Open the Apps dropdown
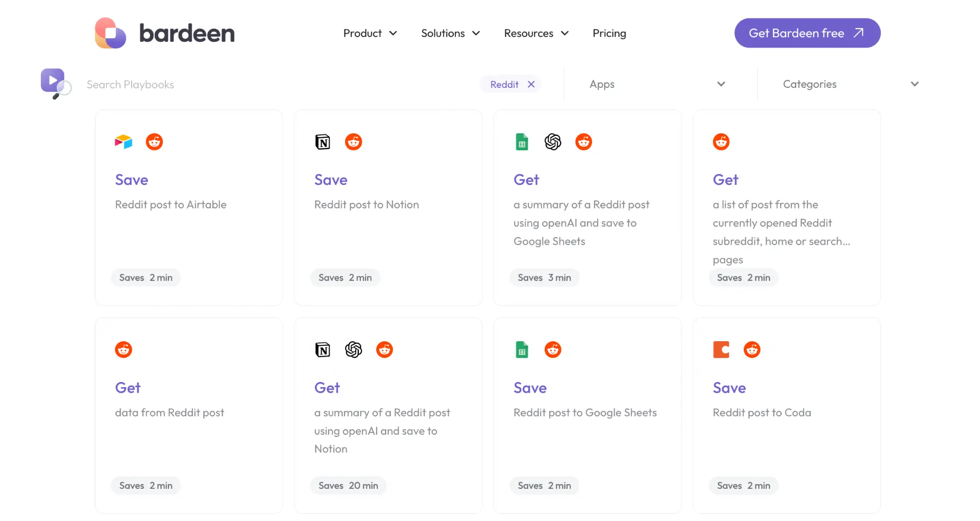This screenshot has height=521, width=980. (x=657, y=84)
